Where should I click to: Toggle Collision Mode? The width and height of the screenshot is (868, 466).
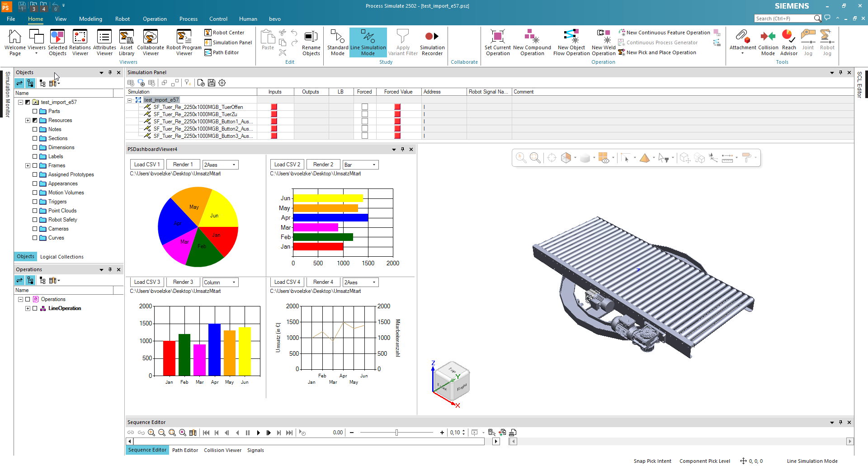[x=768, y=42]
